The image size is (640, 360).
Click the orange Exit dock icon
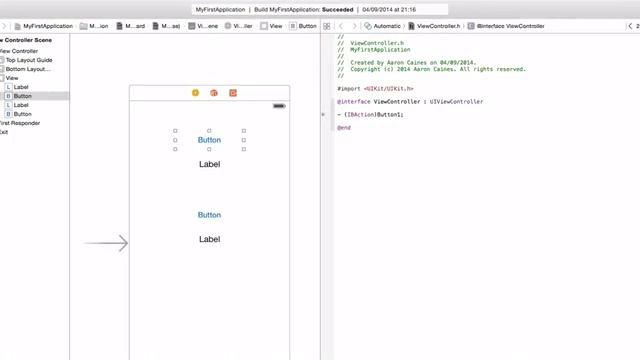coord(233,93)
